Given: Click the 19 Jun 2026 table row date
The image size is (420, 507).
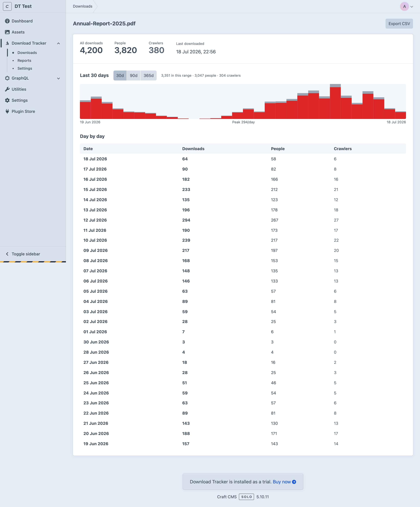Looking at the screenshot, I should click(x=96, y=444).
